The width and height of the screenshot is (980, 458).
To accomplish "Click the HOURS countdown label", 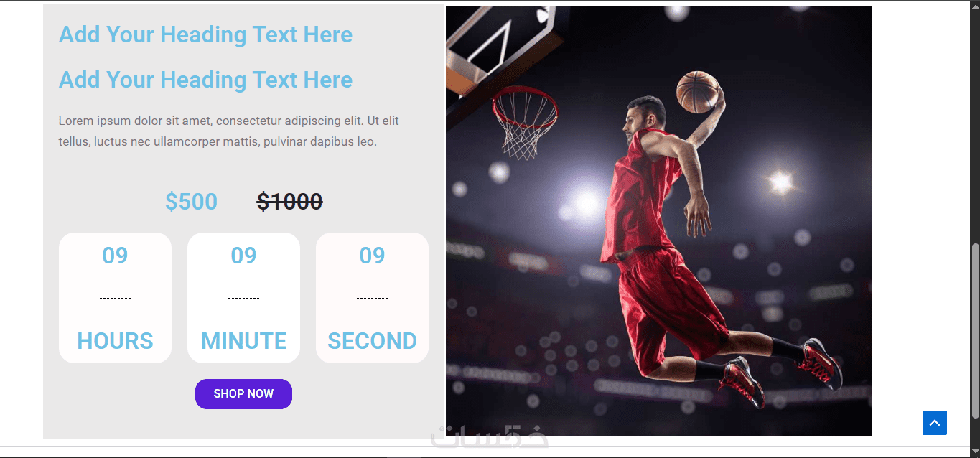I will point(115,341).
